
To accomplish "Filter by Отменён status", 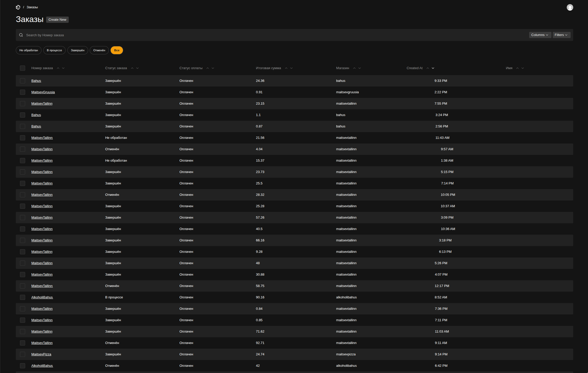I will tap(99, 50).
